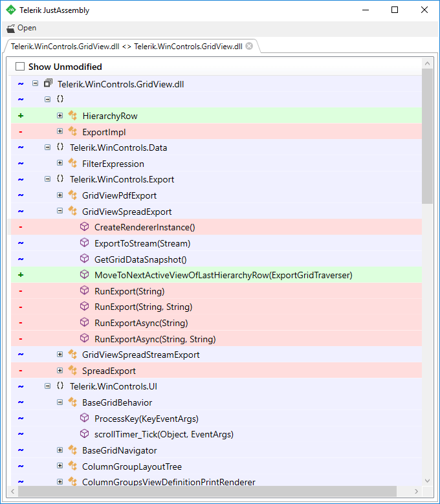Enable the Show Unmodified checkbox

(x=20, y=67)
